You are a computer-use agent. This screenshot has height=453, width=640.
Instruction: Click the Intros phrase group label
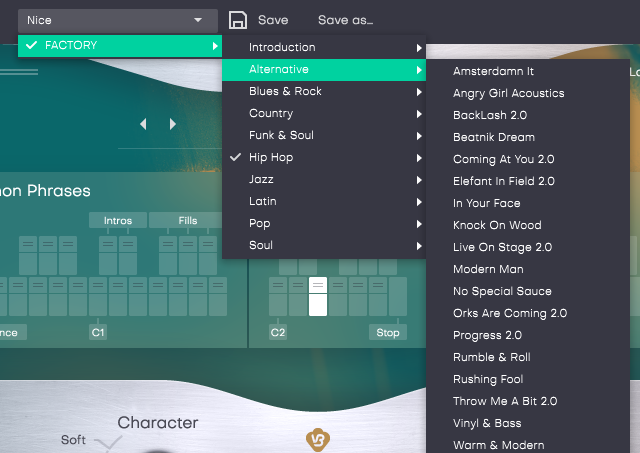pyautogui.click(x=118, y=220)
